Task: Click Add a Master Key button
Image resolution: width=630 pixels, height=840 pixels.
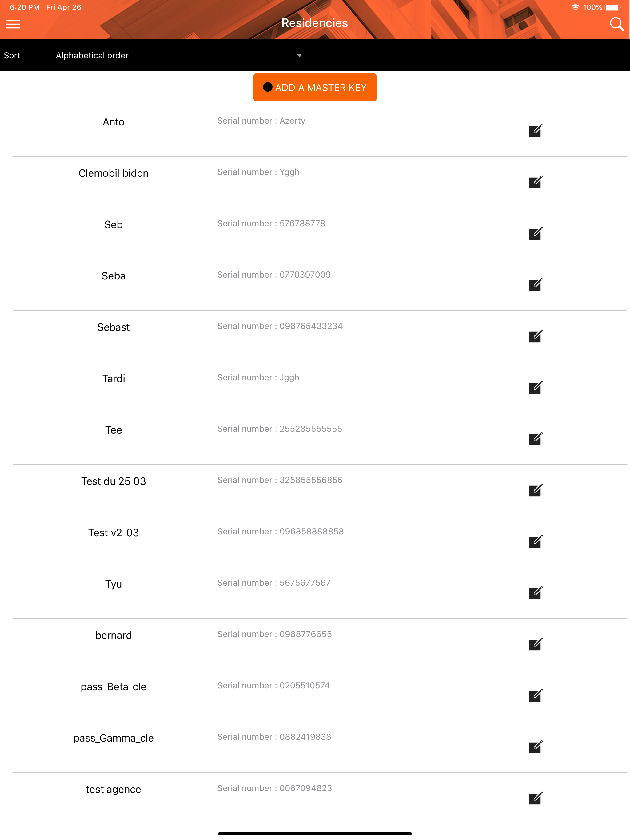Action: [315, 87]
